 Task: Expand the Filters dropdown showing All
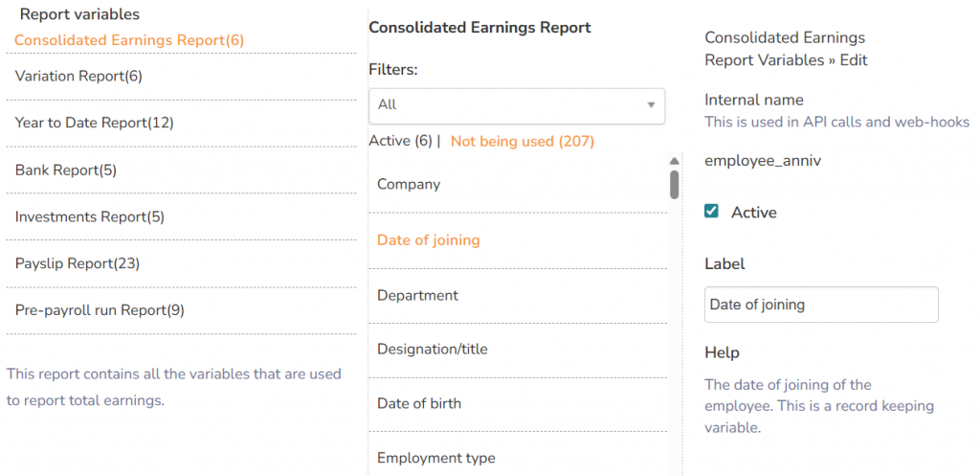(507, 104)
